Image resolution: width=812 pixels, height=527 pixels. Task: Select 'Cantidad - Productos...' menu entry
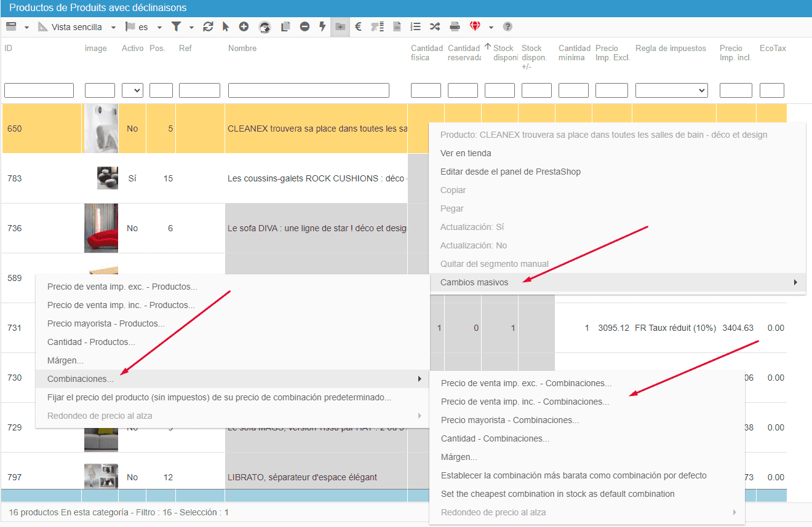tap(91, 342)
